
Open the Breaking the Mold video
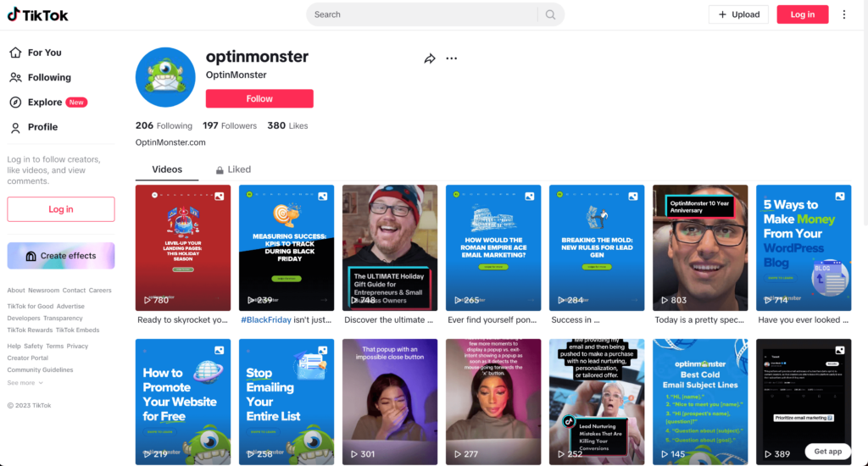[597, 248]
